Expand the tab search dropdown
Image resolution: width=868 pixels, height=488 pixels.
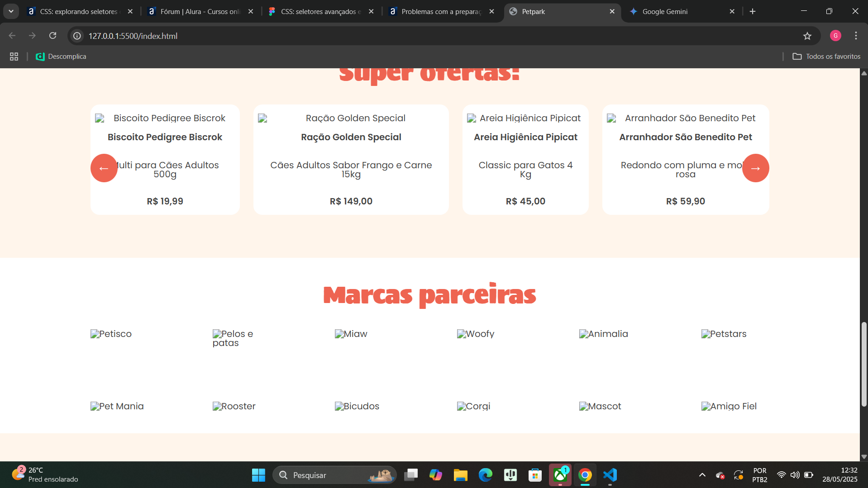(x=11, y=11)
